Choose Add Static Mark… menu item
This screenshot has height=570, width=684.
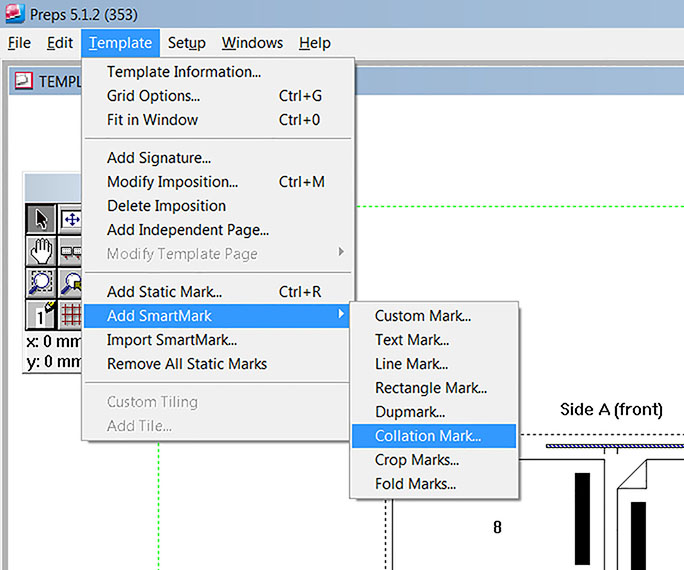tap(217, 291)
